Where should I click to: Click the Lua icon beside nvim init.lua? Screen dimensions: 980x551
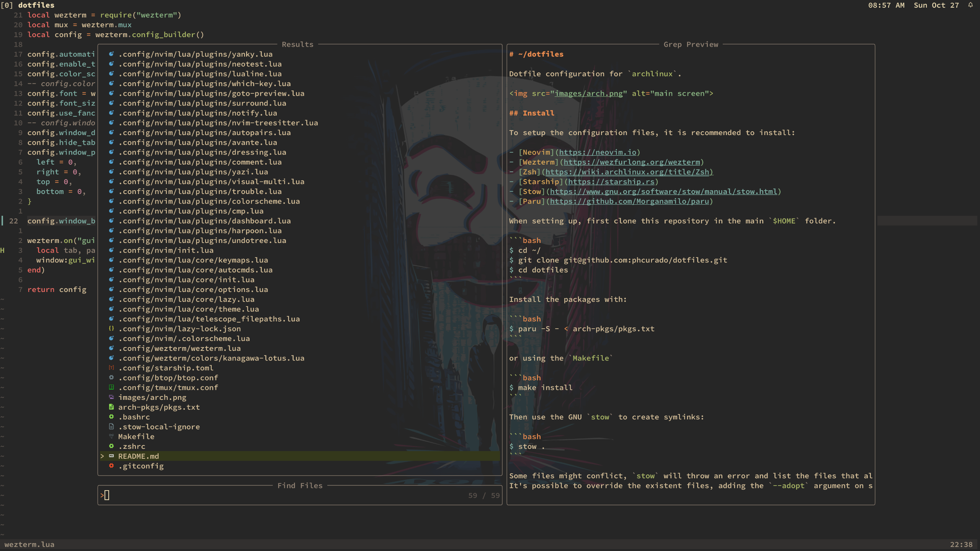pos(111,250)
